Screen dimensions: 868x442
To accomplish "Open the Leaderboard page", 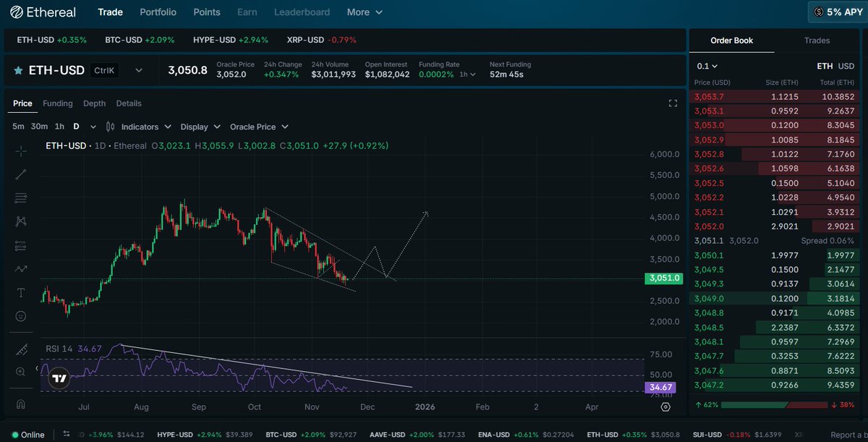I will tap(302, 12).
